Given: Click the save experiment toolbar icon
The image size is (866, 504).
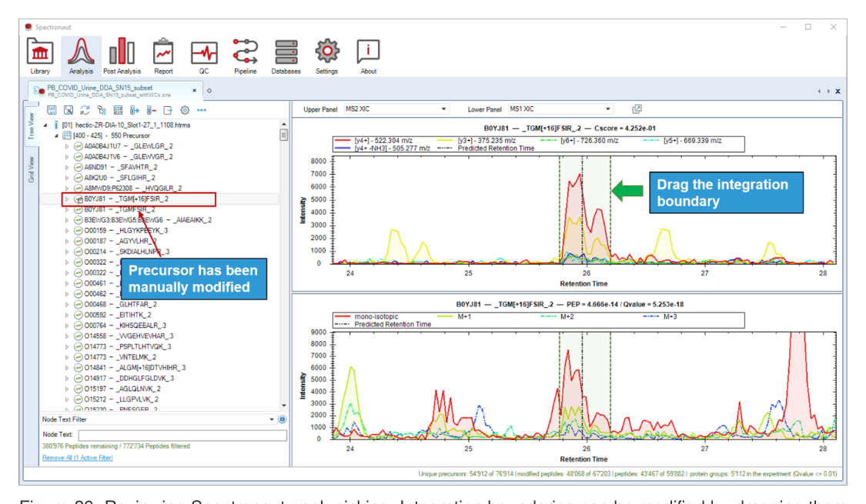Looking at the screenshot, I should (52, 110).
